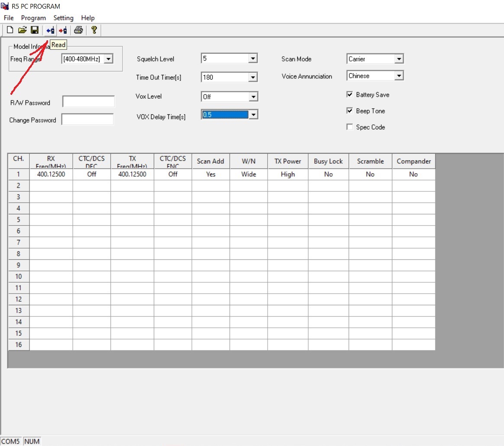The height and width of the screenshot is (446, 504).
Task: Expand the Squelch Level dropdown
Action: [253, 58]
